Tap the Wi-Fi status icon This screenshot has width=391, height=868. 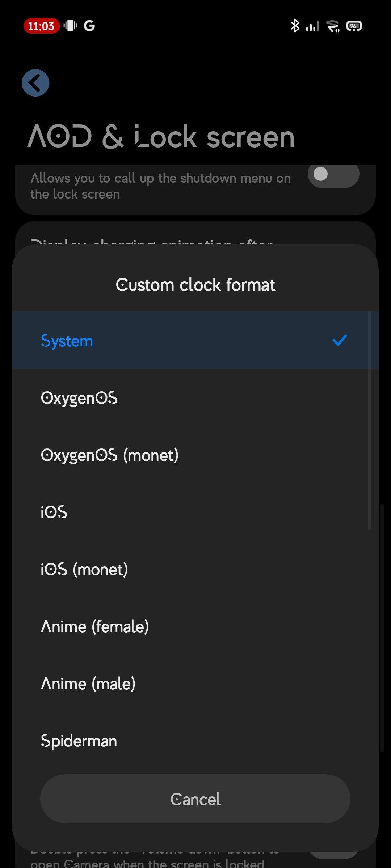[332, 26]
